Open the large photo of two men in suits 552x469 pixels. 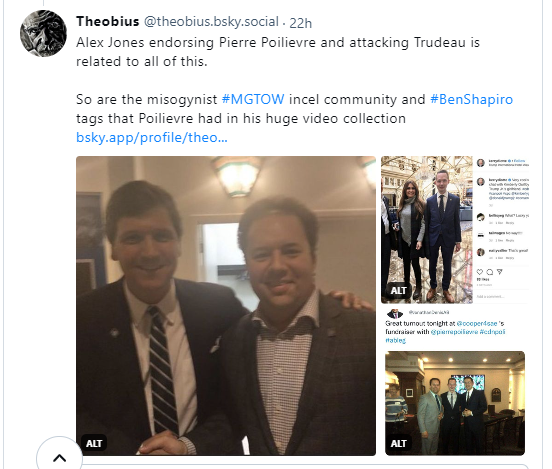tap(226, 306)
